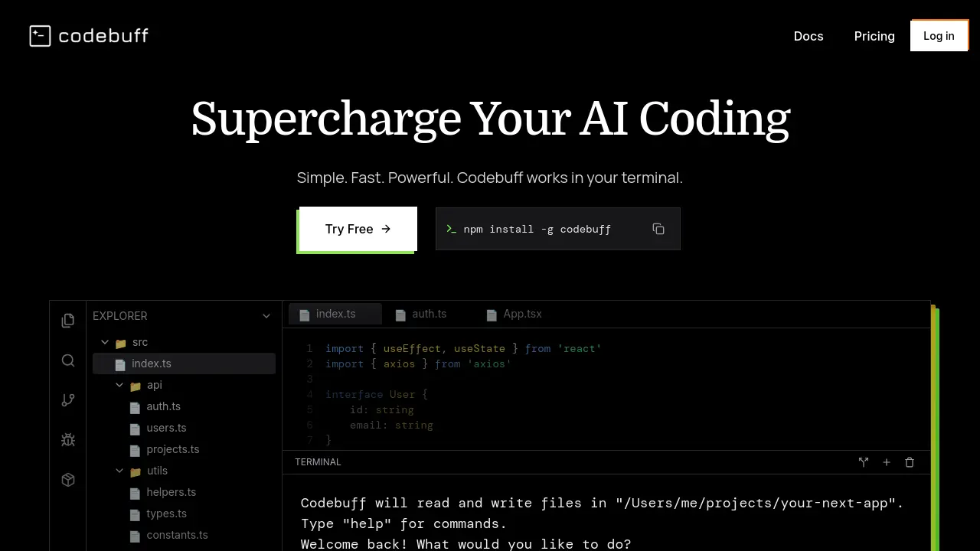Click the api folder icon
The image size is (980, 551).
[x=136, y=386]
